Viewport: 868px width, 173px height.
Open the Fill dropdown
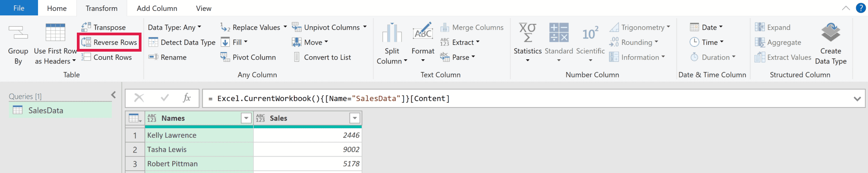point(234,42)
